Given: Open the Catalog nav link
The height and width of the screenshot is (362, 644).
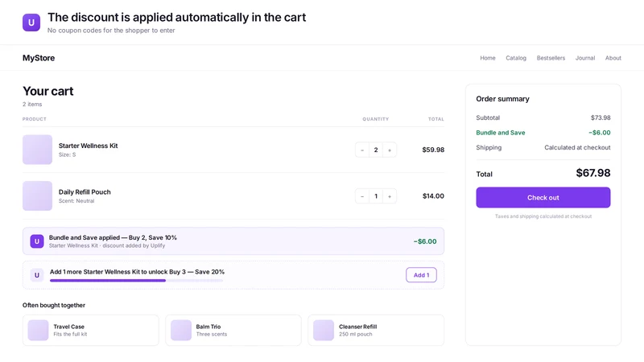Looking at the screenshot, I should click(516, 58).
